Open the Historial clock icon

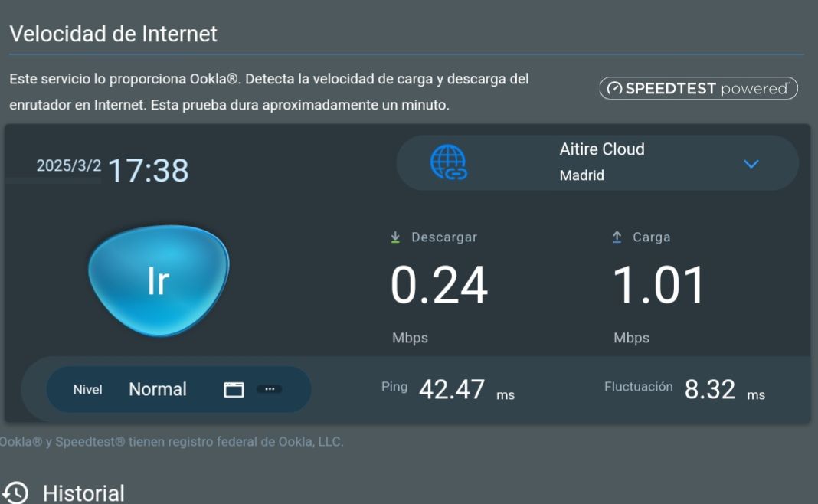(15, 493)
